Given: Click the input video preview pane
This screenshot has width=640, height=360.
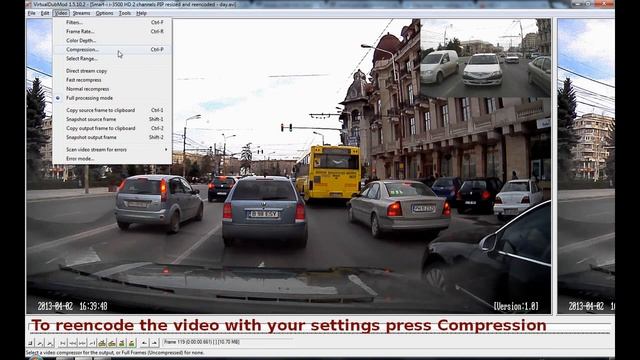Looking at the screenshot, I should point(289,166).
